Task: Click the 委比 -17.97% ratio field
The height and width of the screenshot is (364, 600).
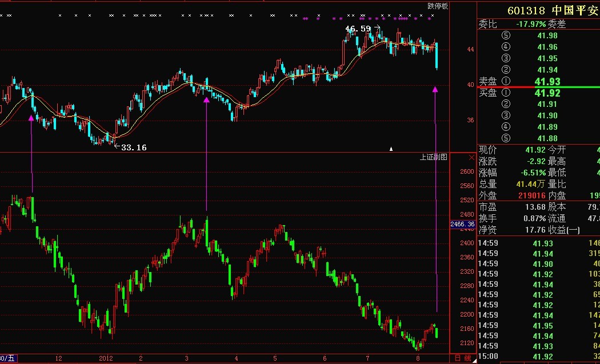Action: (529, 24)
